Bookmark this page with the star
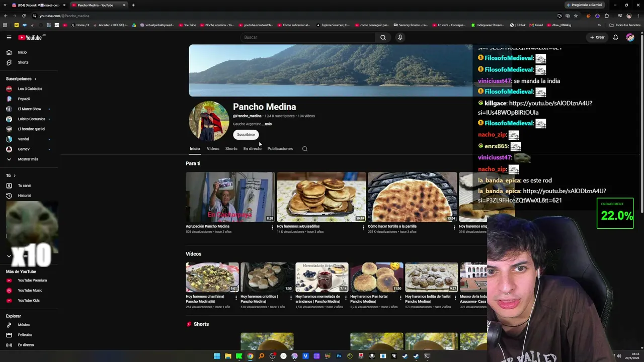Screen dimensions: 644x362 click(576, 16)
